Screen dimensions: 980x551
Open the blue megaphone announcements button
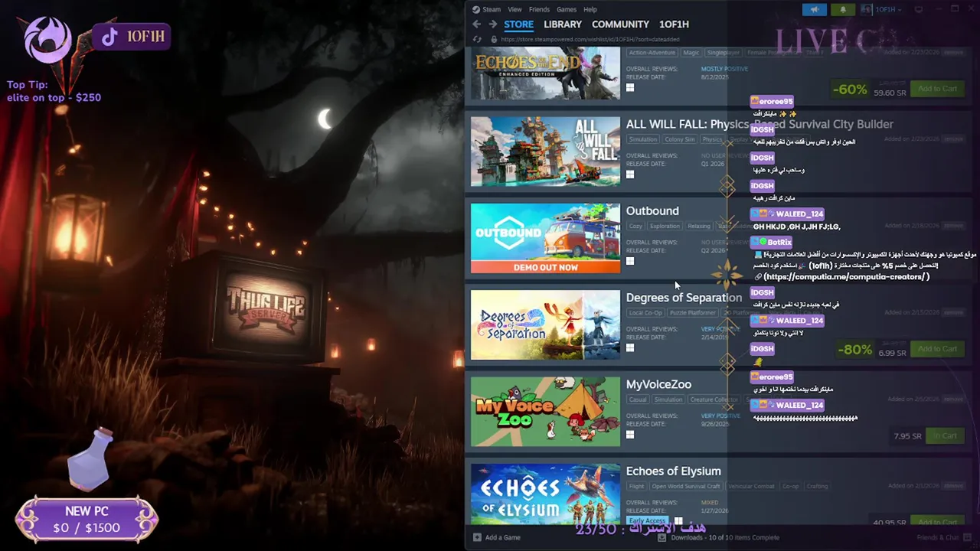tap(815, 9)
